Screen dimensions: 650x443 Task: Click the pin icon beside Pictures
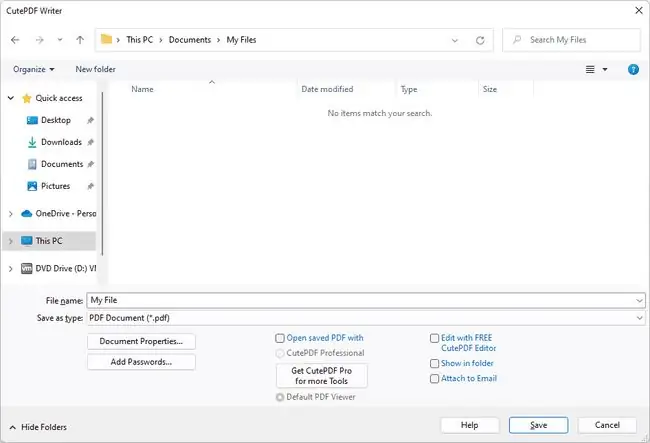pos(90,186)
